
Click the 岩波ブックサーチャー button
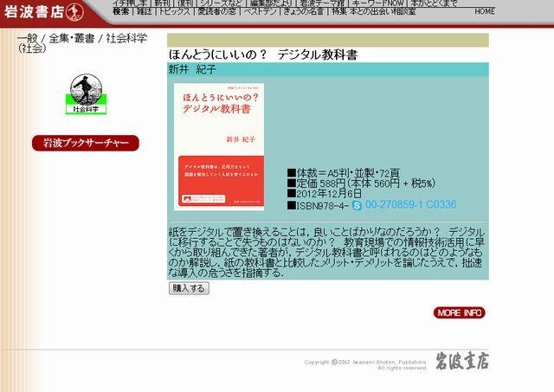86,143
